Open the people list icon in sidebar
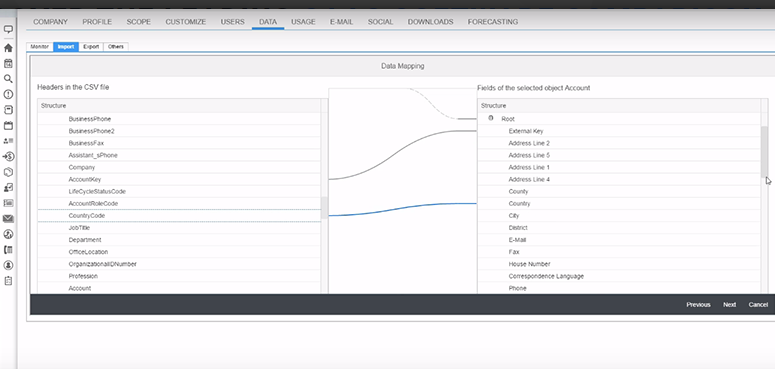The image size is (775, 369). [8, 141]
